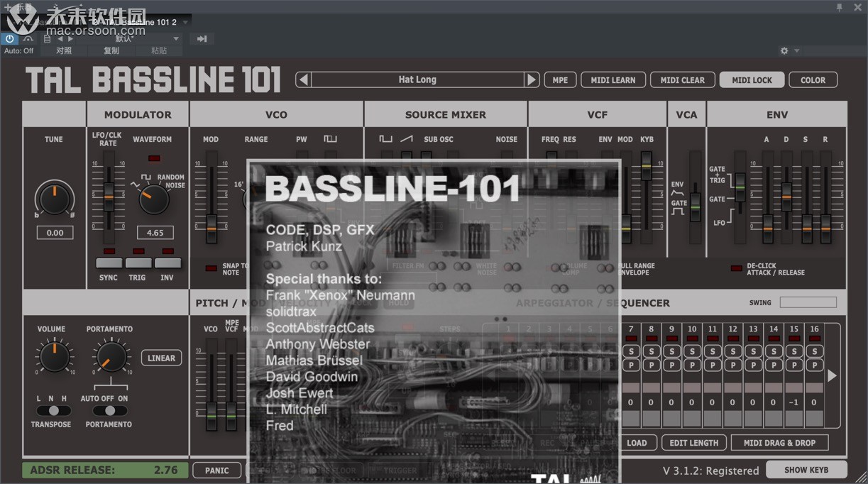Image resolution: width=868 pixels, height=484 pixels.
Task: Click the pin icon in host title bar
Action: (839, 6)
